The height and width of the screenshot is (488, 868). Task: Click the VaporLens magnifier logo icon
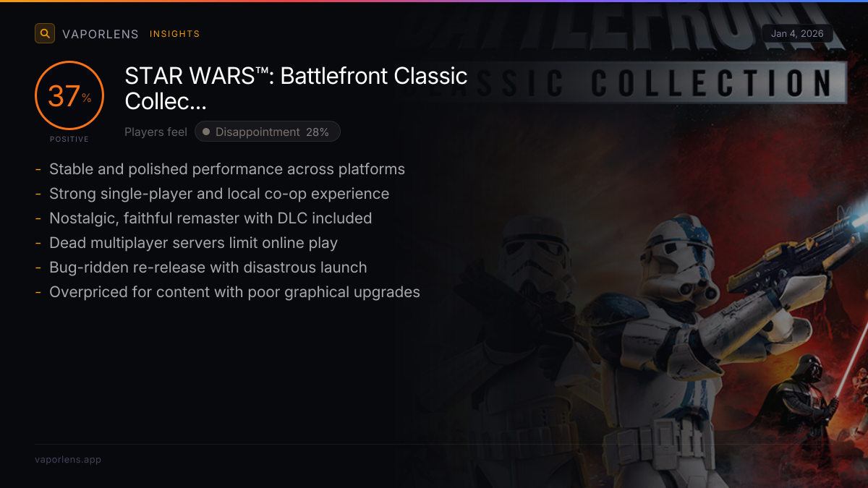click(45, 33)
